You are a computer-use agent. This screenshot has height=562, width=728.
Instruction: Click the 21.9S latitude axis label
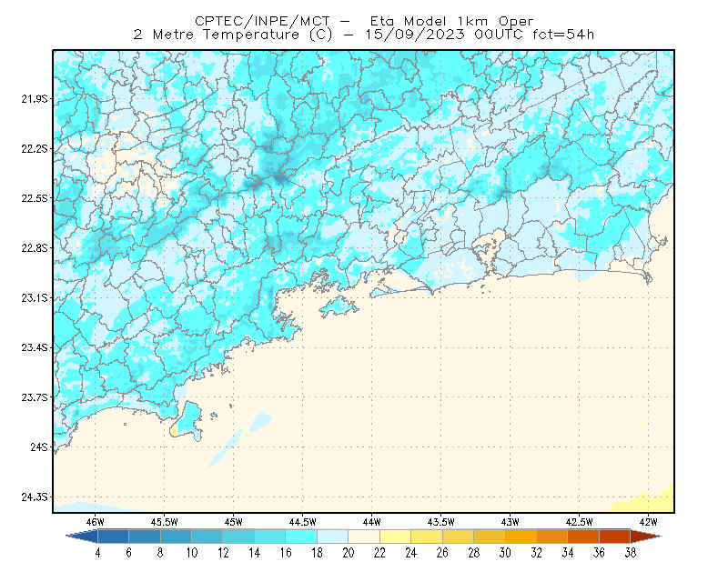pos(35,99)
